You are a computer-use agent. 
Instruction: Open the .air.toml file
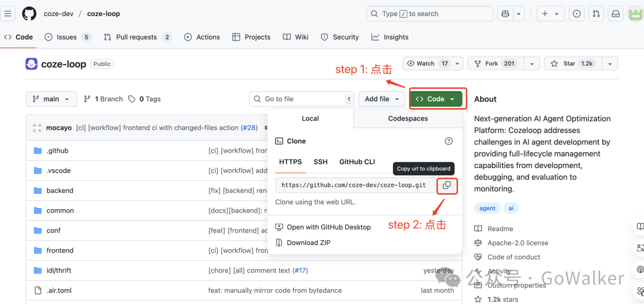(58, 290)
